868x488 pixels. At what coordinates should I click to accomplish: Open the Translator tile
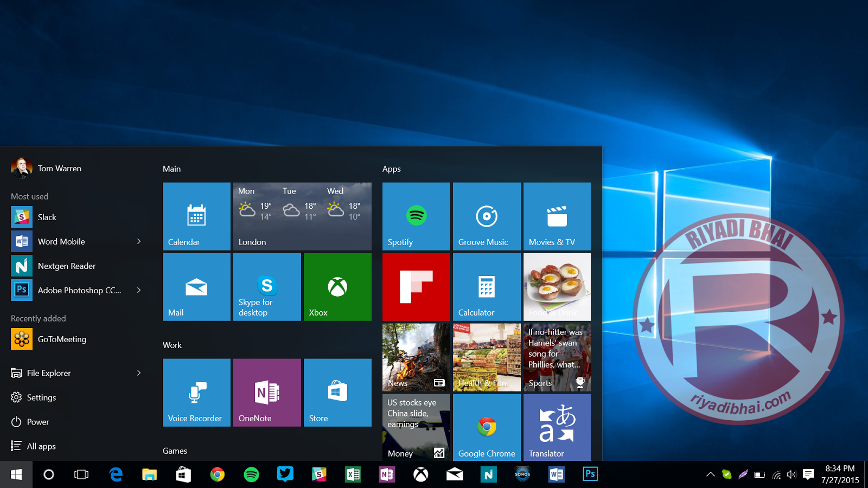click(x=557, y=427)
